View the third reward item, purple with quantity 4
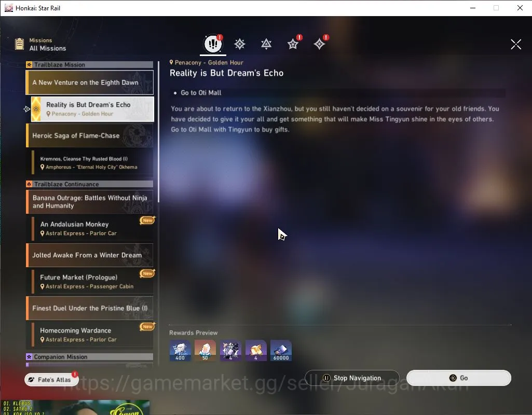 pyautogui.click(x=230, y=351)
